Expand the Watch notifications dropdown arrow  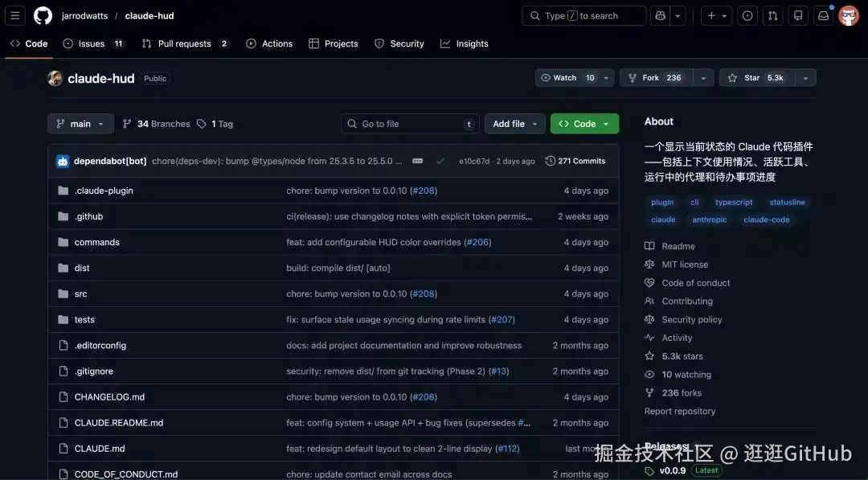[x=606, y=78]
